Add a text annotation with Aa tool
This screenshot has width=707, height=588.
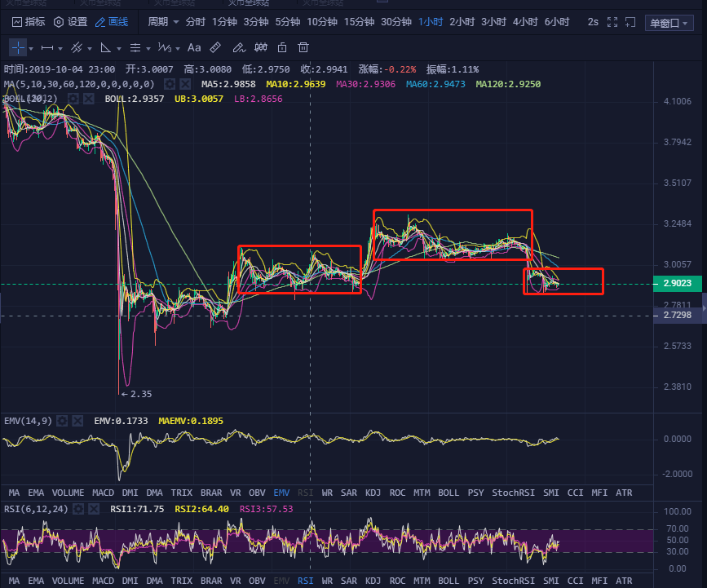(194, 47)
